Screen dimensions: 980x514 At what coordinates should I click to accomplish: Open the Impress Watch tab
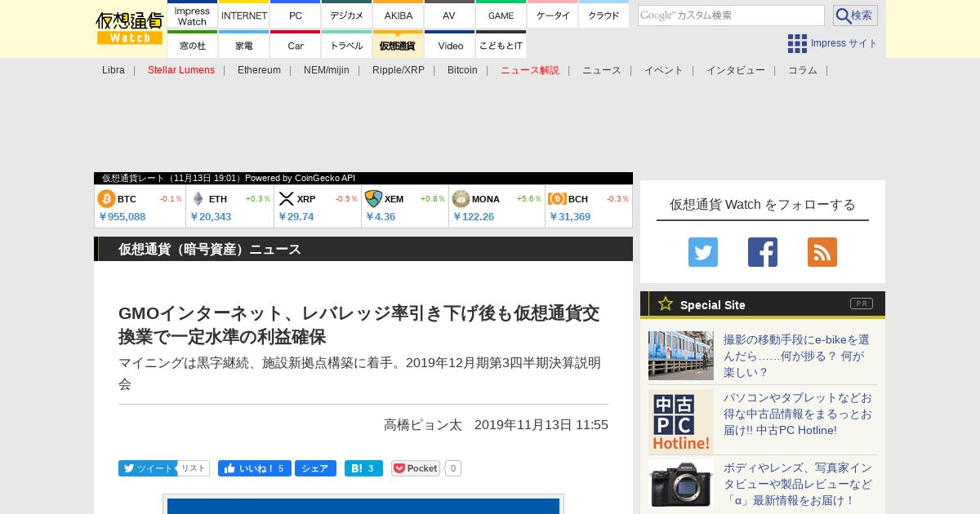coord(193,15)
